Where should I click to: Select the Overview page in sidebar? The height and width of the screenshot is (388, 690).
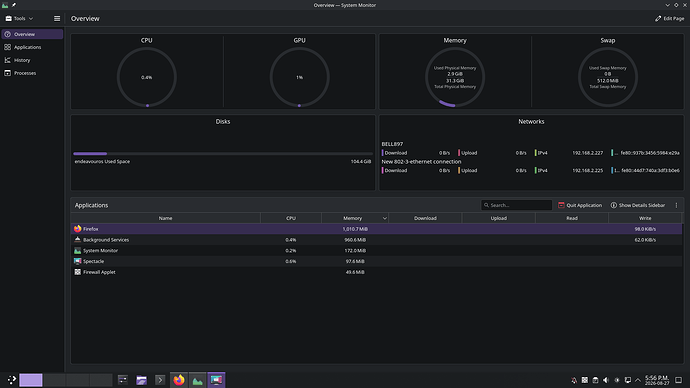pos(32,34)
